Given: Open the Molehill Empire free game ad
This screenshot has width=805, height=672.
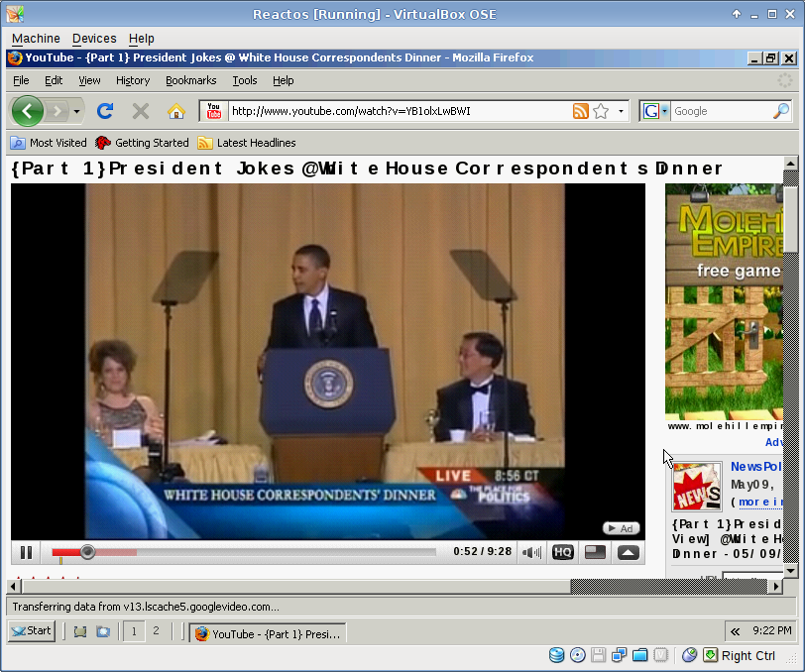Looking at the screenshot, I should tap(724, 302).
